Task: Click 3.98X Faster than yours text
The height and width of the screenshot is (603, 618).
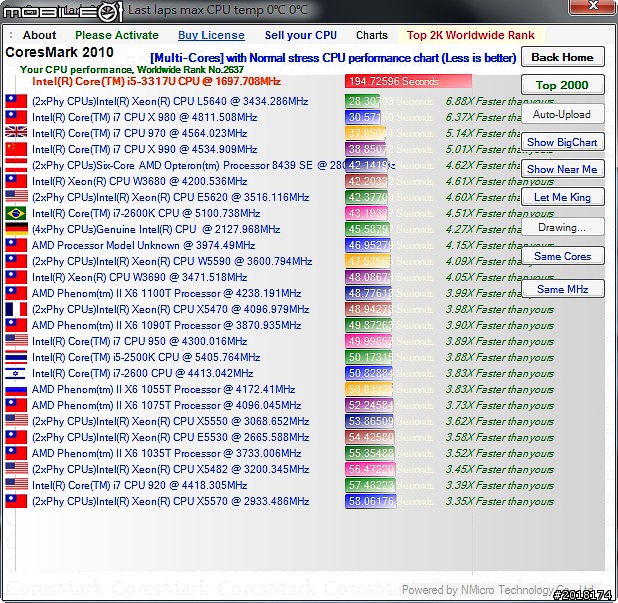Action: pyautogui.click(x=500, y=310)
